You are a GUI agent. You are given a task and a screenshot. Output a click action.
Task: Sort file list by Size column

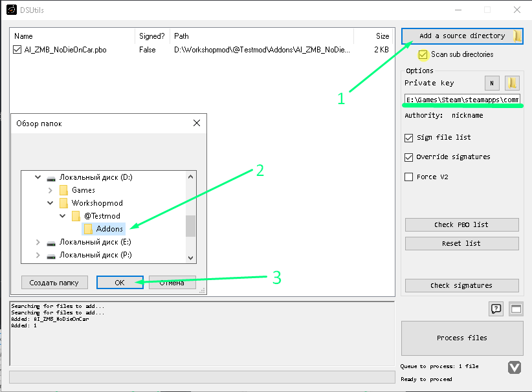(x=373, y=36)
